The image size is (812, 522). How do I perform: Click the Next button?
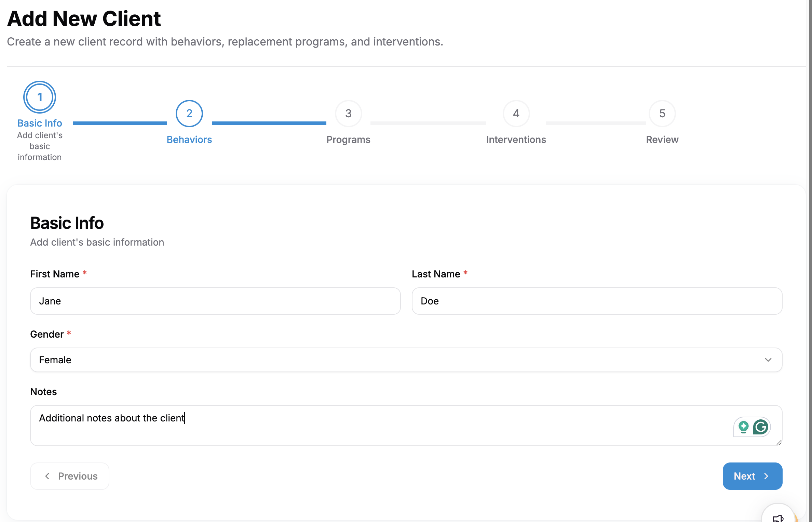(x=752, y=476)
